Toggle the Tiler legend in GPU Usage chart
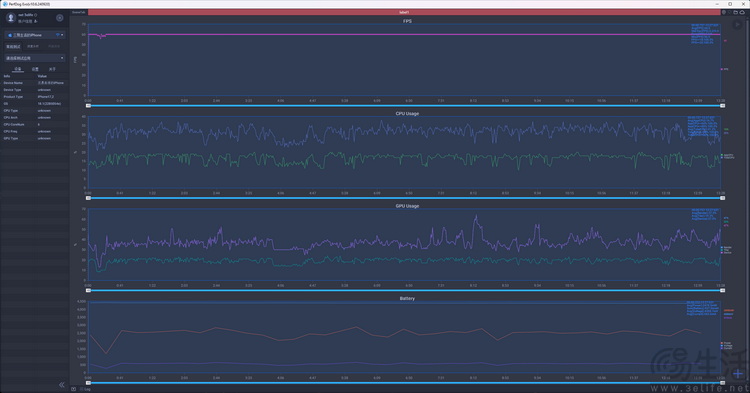This screenshot has width=750, height=393. pyautogui.click(x=725, y=250)
